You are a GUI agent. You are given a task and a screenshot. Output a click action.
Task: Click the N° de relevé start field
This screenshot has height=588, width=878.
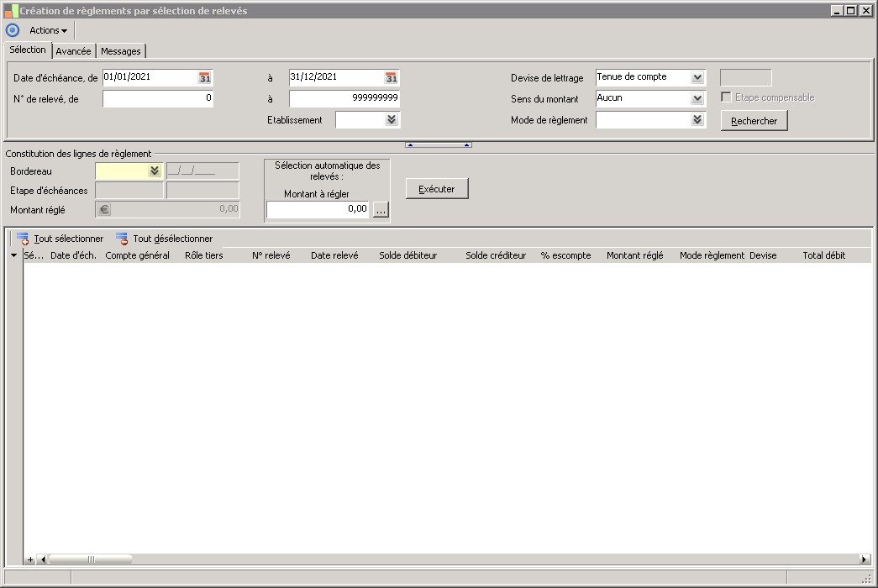(x=158, y=98)
